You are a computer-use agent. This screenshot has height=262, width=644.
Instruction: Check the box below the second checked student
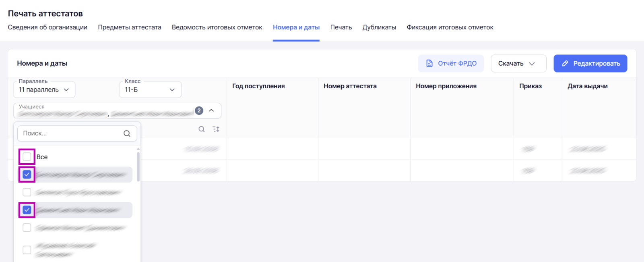pos(27,228)
